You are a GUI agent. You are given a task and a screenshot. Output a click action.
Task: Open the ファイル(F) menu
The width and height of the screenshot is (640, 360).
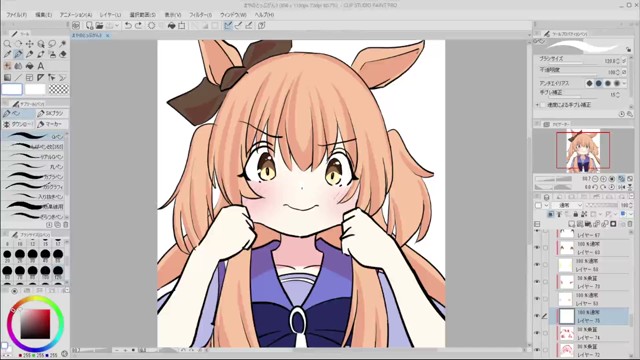[x=16, y=15]
